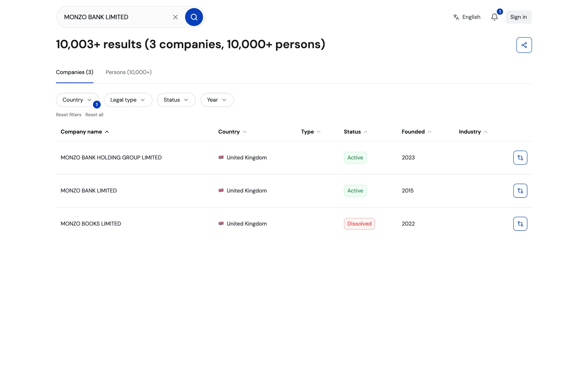Click the blue search magnifier button

click(194, 17)
